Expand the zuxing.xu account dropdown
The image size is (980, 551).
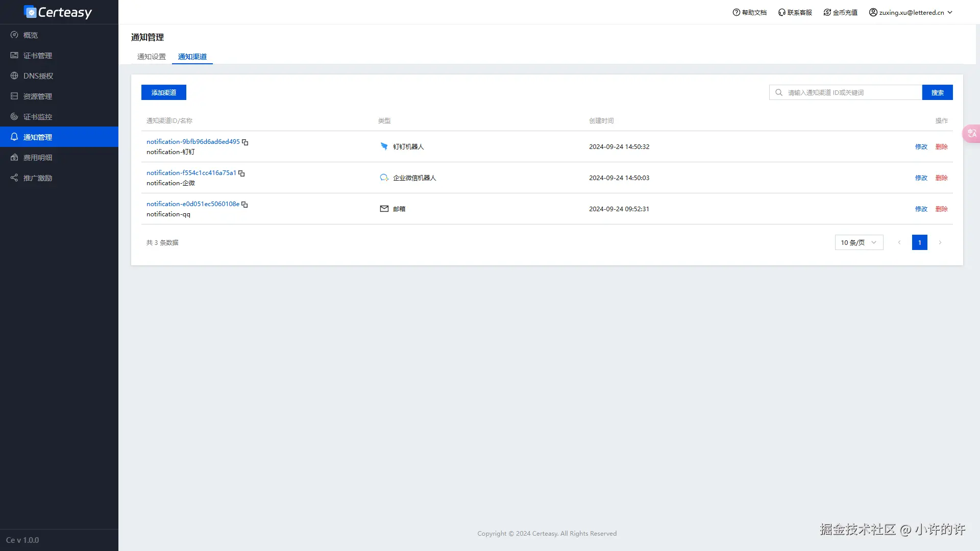click(x=911, y=13)
